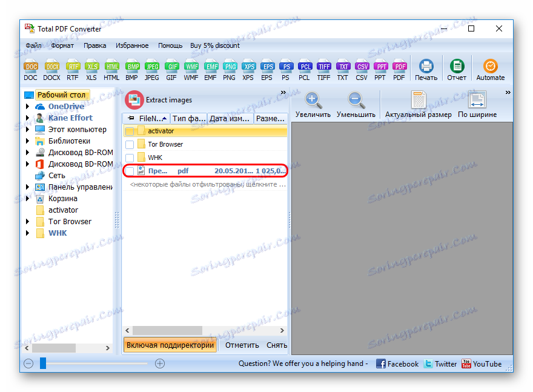This screenshot has width=533, height=392.
Task: Convert to EMF format
Action: point(211,70)
